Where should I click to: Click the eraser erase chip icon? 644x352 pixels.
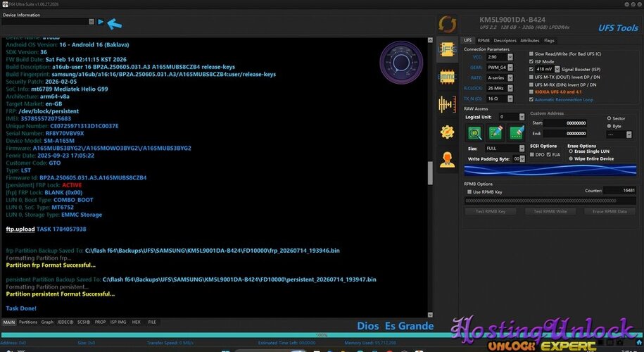click(x=517, y=132)
